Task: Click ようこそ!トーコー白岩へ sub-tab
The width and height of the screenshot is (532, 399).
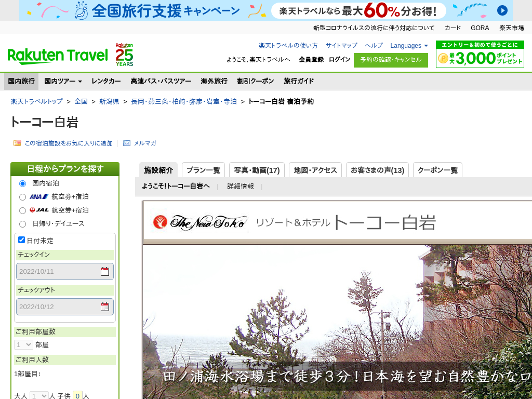Action: point(176,187)
